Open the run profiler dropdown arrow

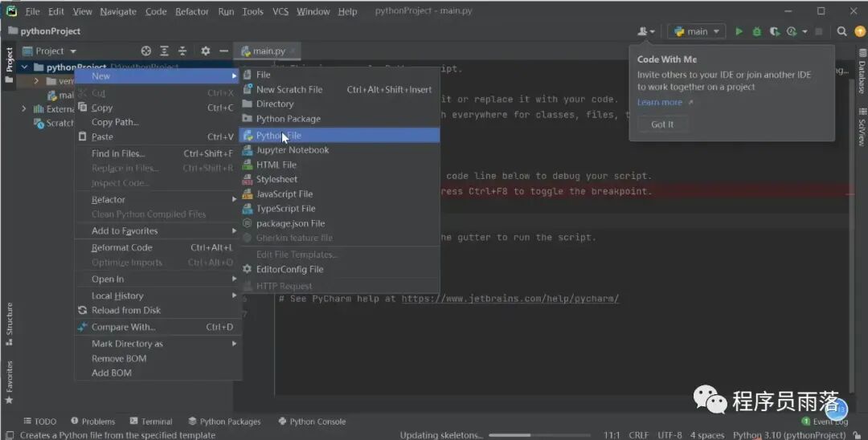pyautogui.click(x=805, y=32)
